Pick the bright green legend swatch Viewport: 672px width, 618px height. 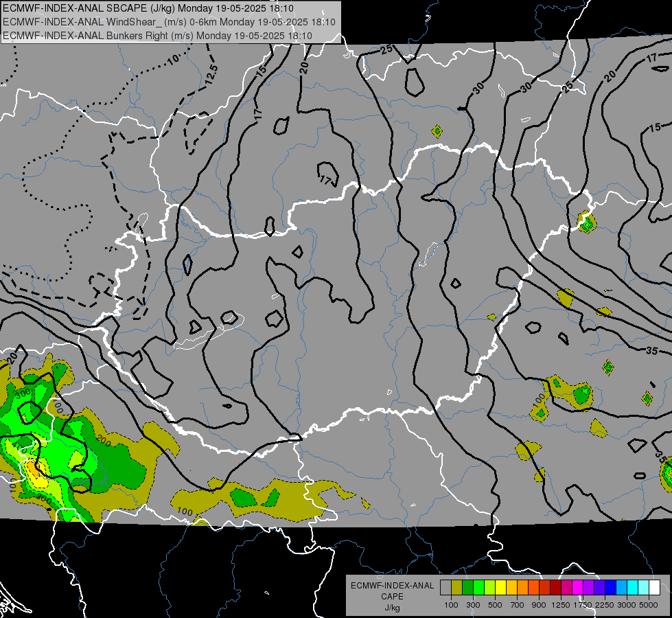coord(478,588)
